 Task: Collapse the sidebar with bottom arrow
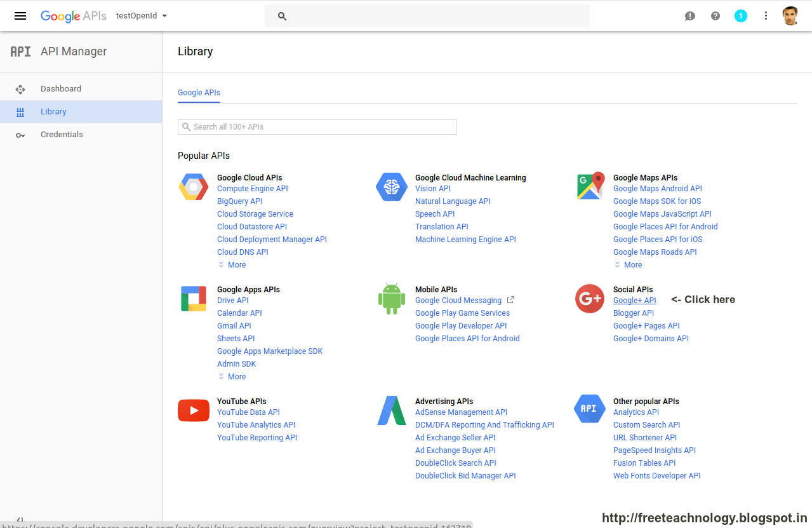(20, 520)
